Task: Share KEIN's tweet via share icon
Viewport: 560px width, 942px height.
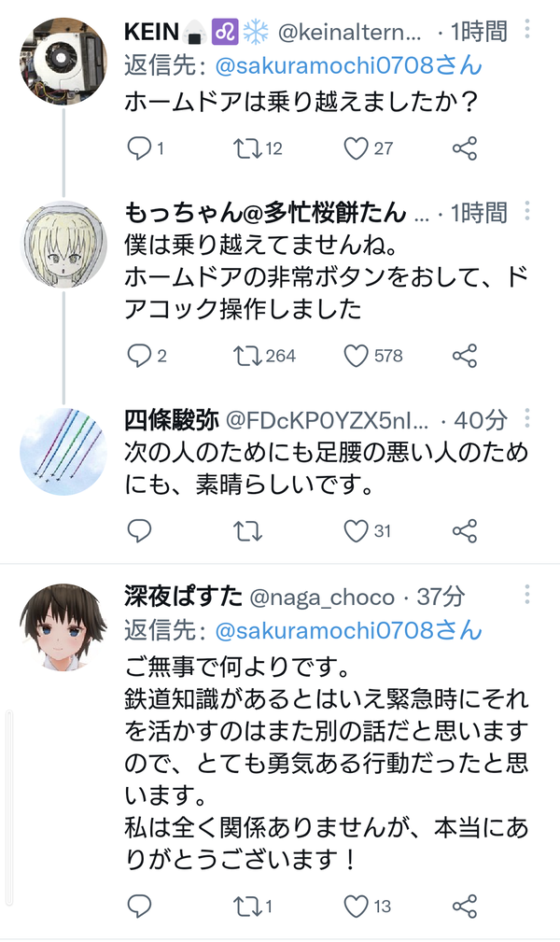Action: [465, 148]
